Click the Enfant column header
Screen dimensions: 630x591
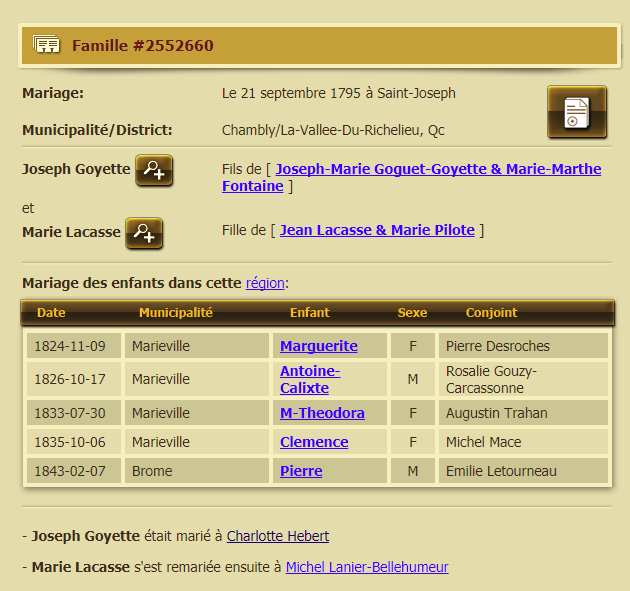309,313
